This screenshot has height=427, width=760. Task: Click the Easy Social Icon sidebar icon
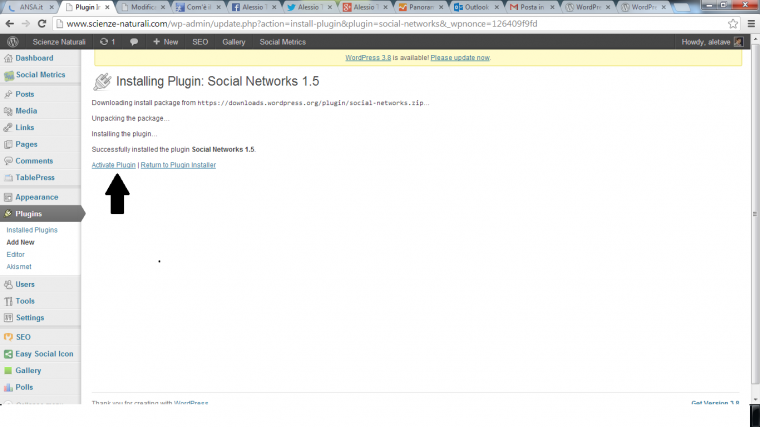(8, 354)
